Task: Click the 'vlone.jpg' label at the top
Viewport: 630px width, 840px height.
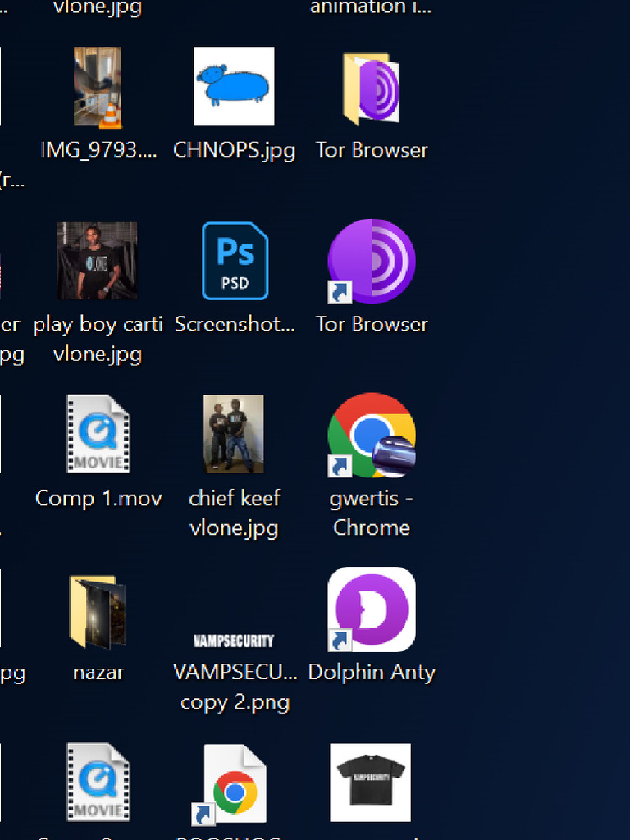Action: point(98,8)
